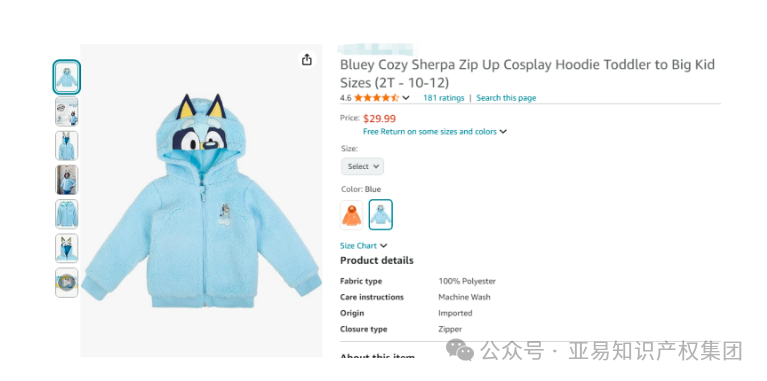View the sixth thumbnail of hood close-up
767x381 pixels.
pyautogui.click(x=67, y=248)
